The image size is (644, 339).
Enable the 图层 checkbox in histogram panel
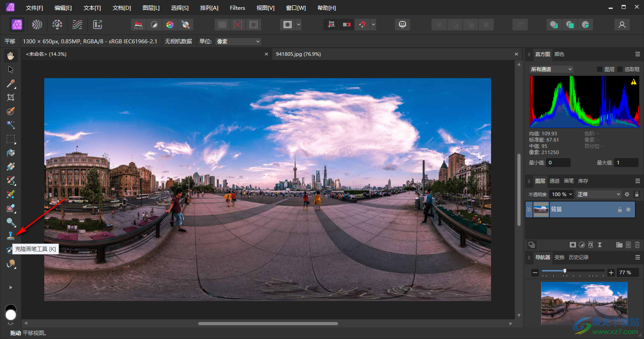600,69
